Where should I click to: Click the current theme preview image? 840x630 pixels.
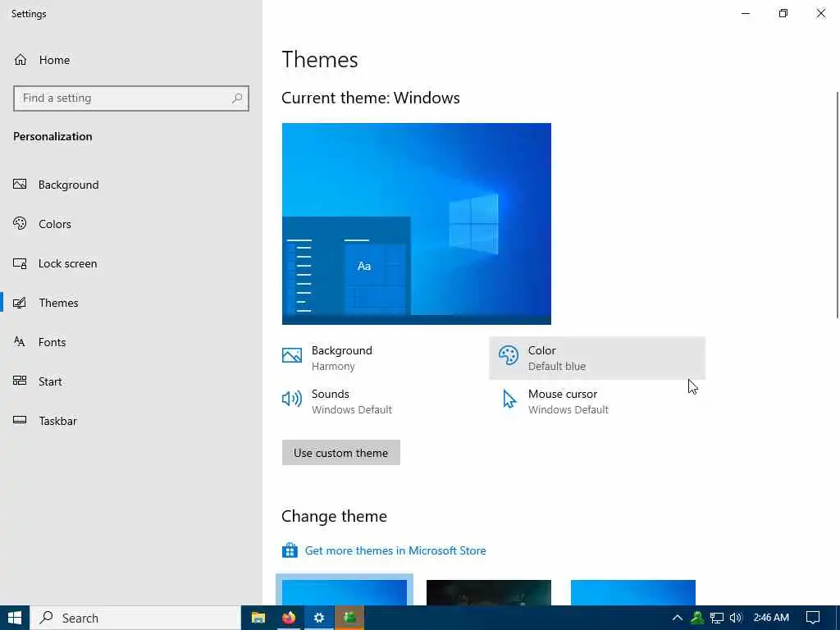416,223
